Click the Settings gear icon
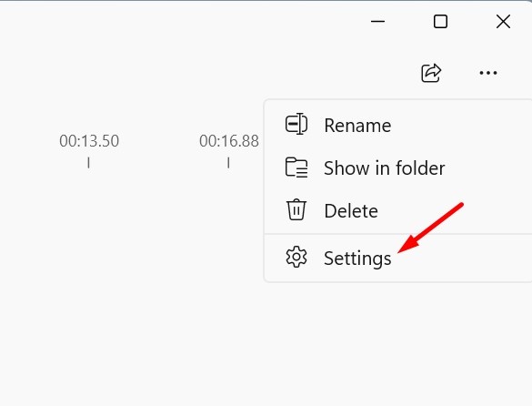The image size is (532, 406). point(296,257)
